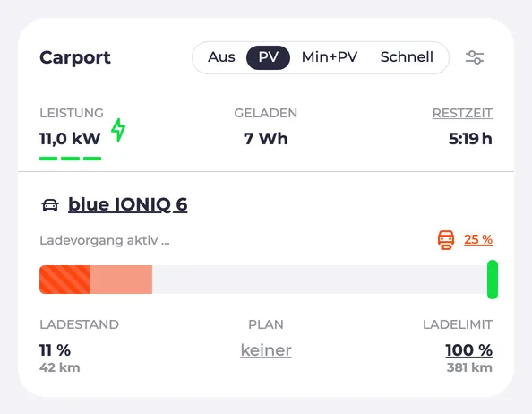Screen dimensions: 532x414
Task: Click the green three-phase indicator dashes
Action: pyautogui.click(x=70, y=159)
